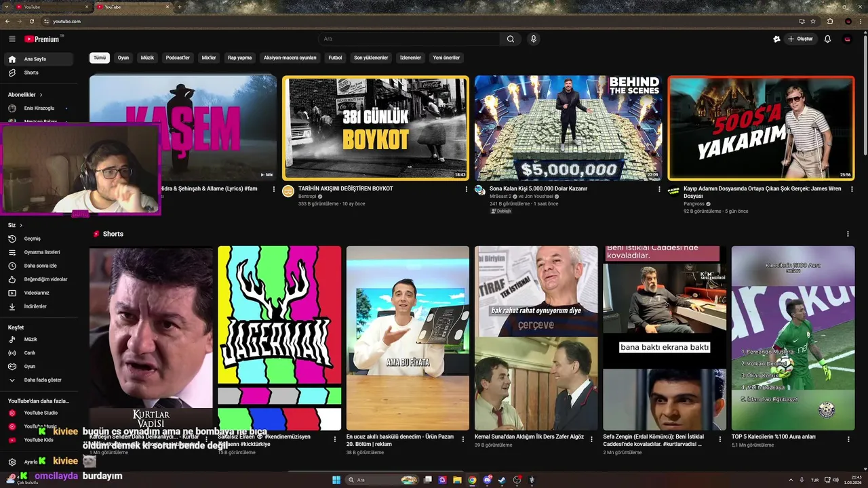Reload the page in browser toolbar

pos(31,21)
